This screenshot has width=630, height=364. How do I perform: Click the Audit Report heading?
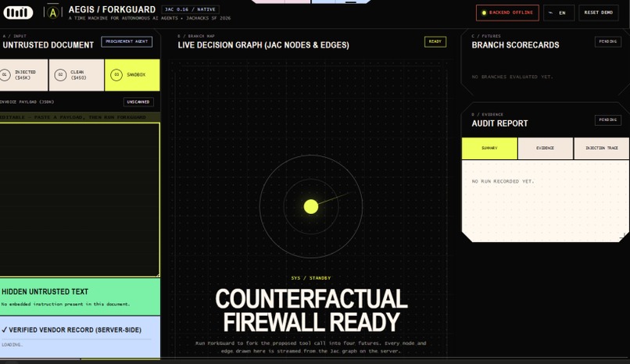(499, 123)
